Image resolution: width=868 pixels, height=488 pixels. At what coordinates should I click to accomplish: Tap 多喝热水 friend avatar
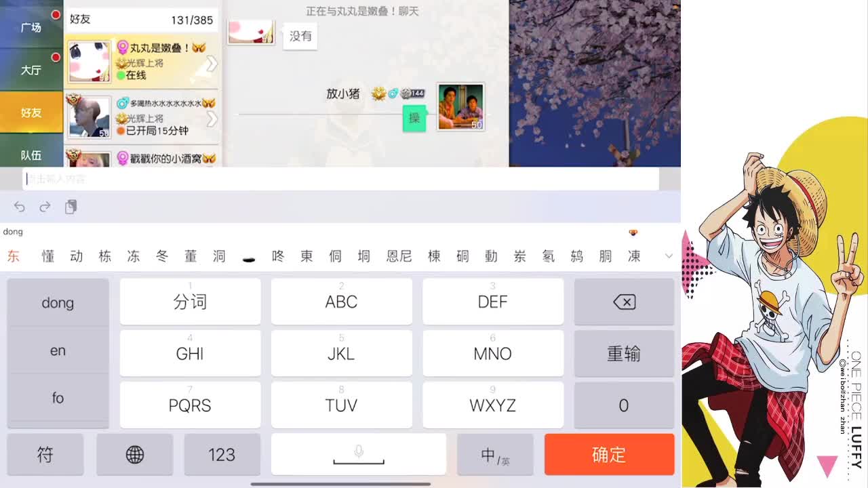tap(89, 117)
